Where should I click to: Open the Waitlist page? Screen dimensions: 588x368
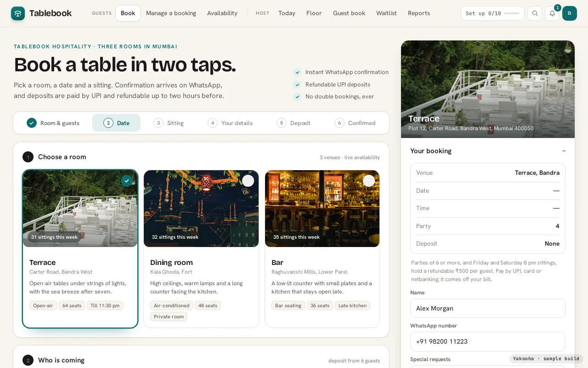(x=386, y=13)
